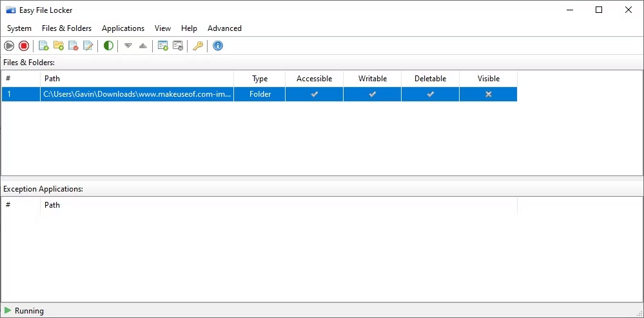Click the green Running status arrow icon

[x=7, y=310]
